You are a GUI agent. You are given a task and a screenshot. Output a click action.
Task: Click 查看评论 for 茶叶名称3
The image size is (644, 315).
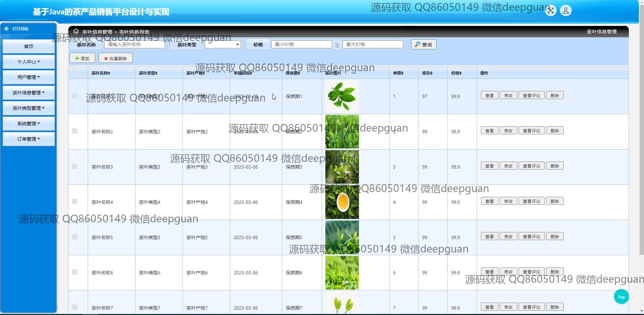click(x=531, y=166)
